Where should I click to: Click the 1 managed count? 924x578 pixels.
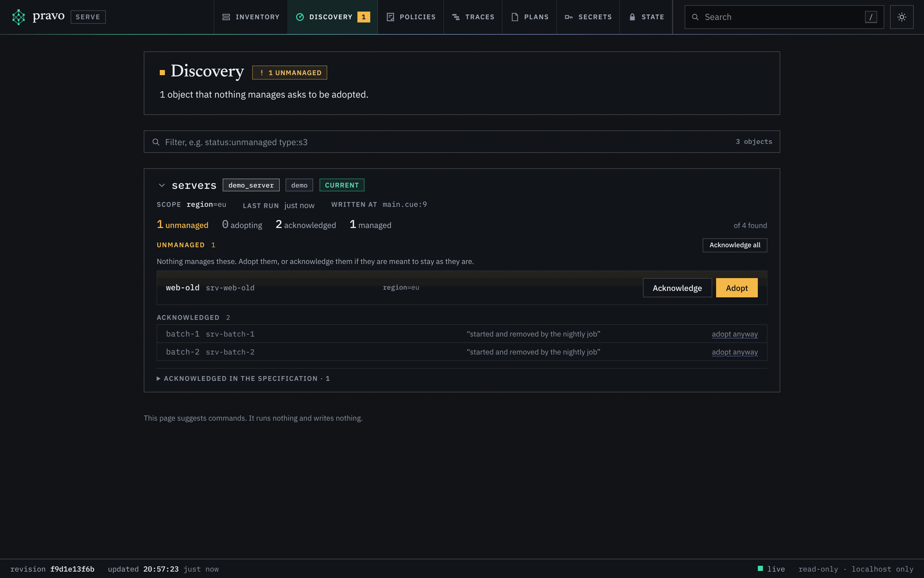[x=370, y=224]
